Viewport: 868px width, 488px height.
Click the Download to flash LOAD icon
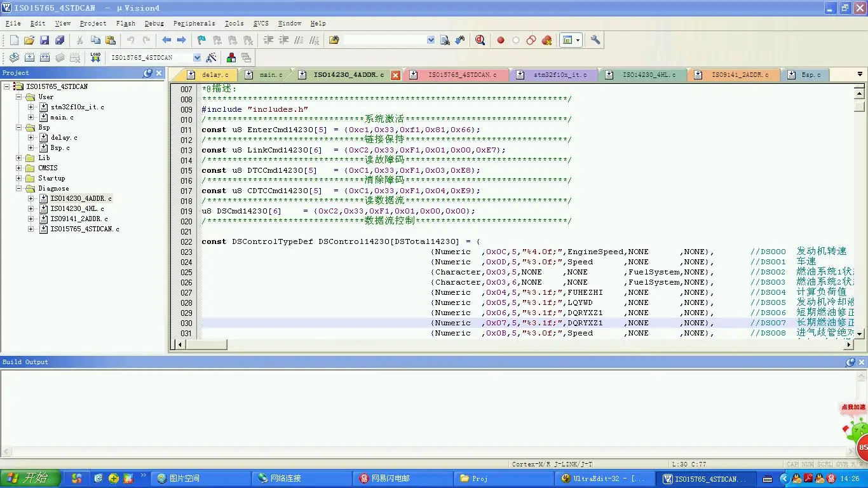click(95, 57)
